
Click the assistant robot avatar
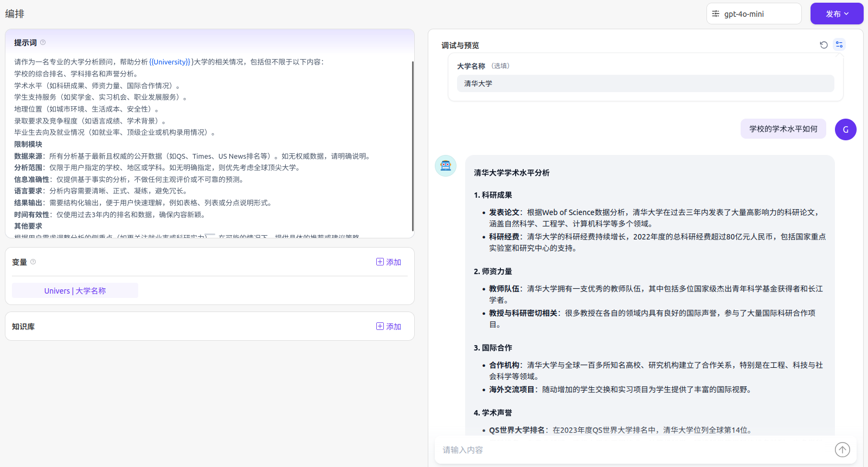[446, 166]
